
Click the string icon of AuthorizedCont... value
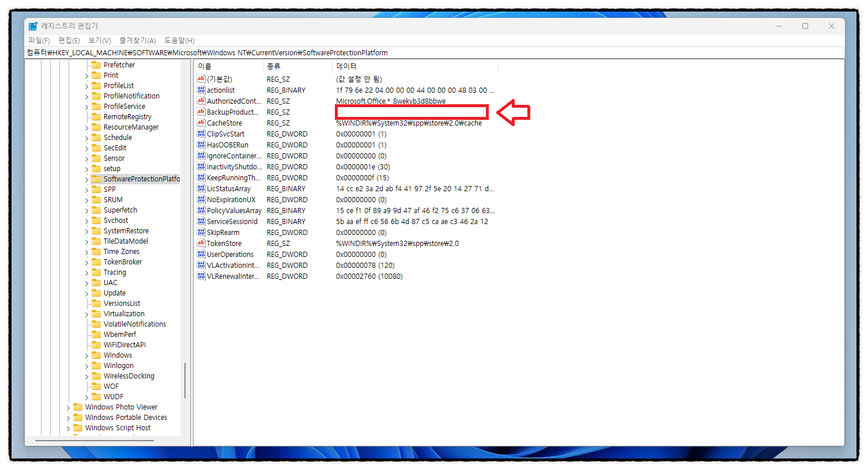pyautogui.click(x=201, y=101)
